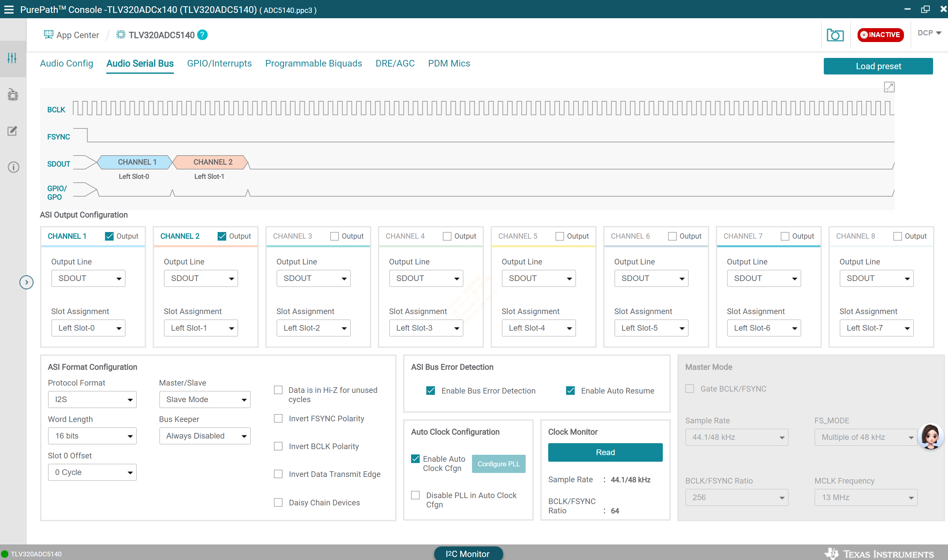The image size is (948, 560).
Task: Open Channel 2 Slot Assignment dropdown
Action: pyautogui.click(x=201, y=328)
